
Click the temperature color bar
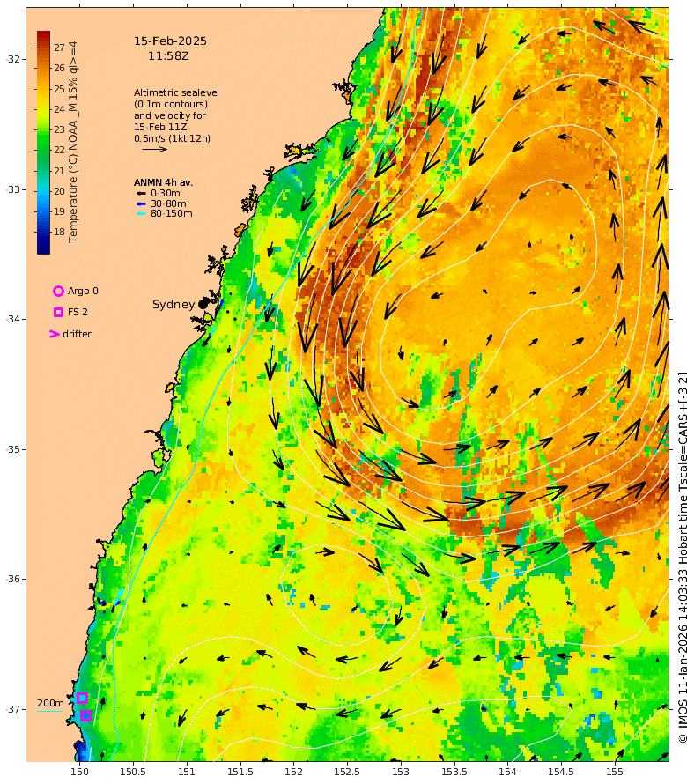point(43,143)
